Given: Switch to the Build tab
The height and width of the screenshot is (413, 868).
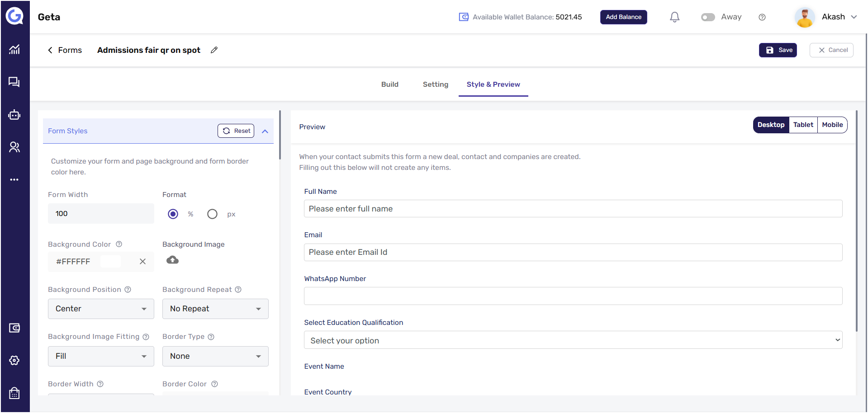Looking at the screenshot, I should pos(389,84).
